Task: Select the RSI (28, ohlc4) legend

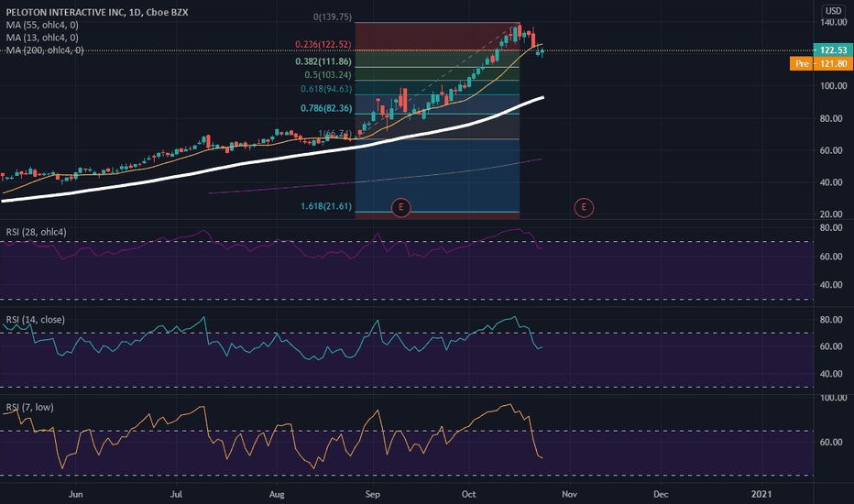Action: 36,232
